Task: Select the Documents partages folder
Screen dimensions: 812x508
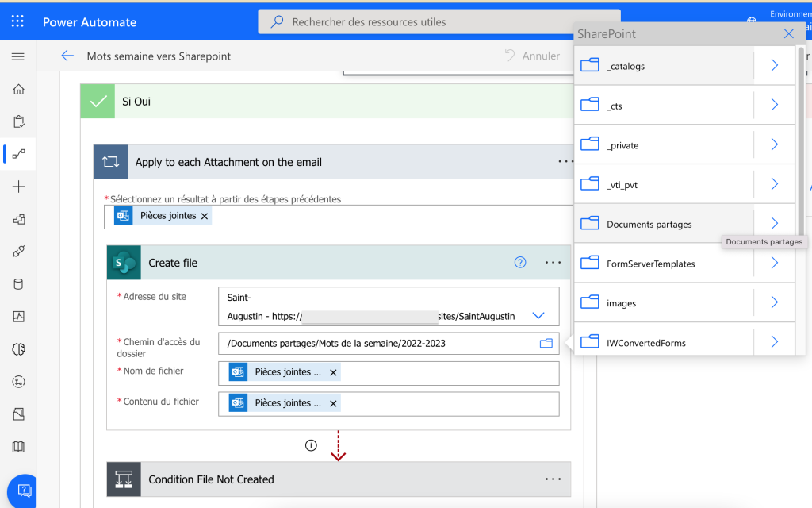Action: tap(664, 223)
